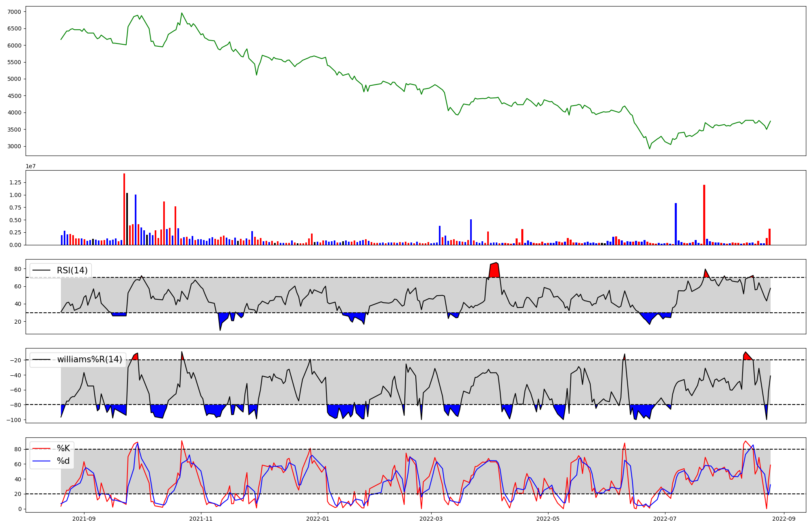Click the williams%R(14) legend entry
The image size is (812, 528).
pos(89,359)
